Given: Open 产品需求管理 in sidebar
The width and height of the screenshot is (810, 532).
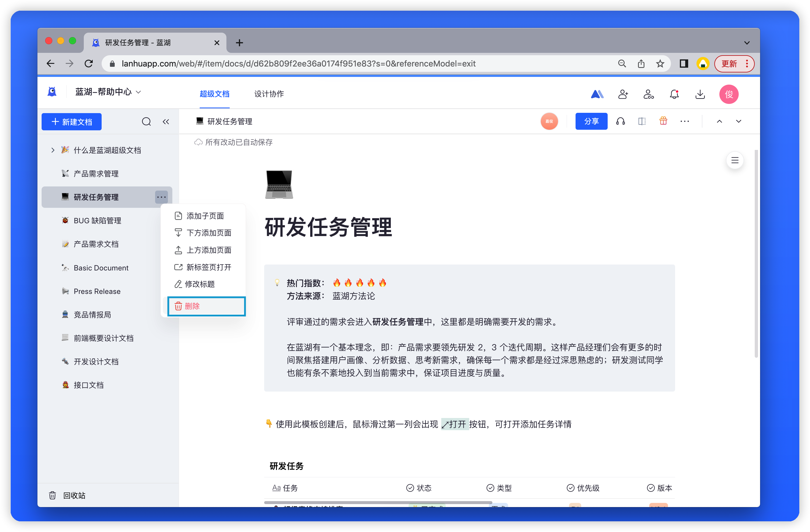Looking at the screenshot, I should [107, 174].
